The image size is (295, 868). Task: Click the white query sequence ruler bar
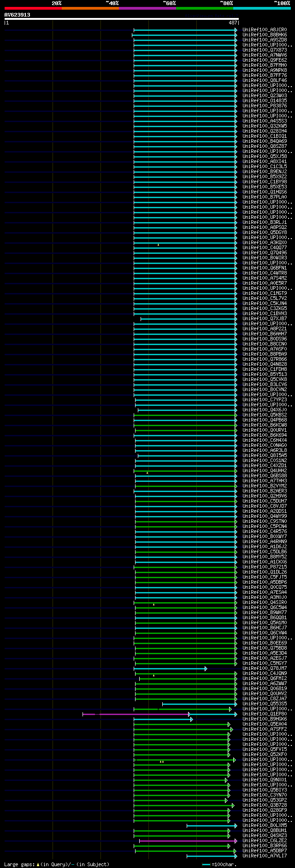[122, 19]
